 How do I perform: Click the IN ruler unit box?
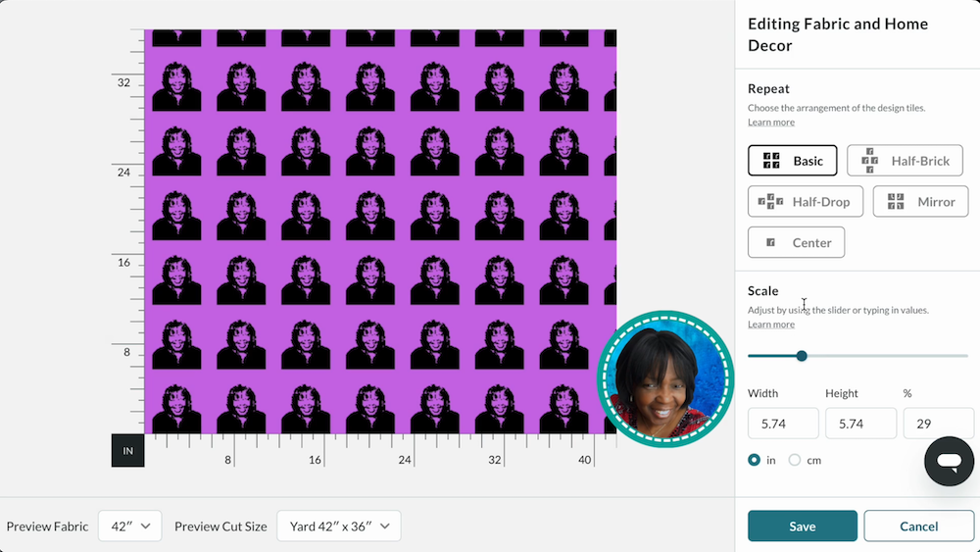coord(128,451)
